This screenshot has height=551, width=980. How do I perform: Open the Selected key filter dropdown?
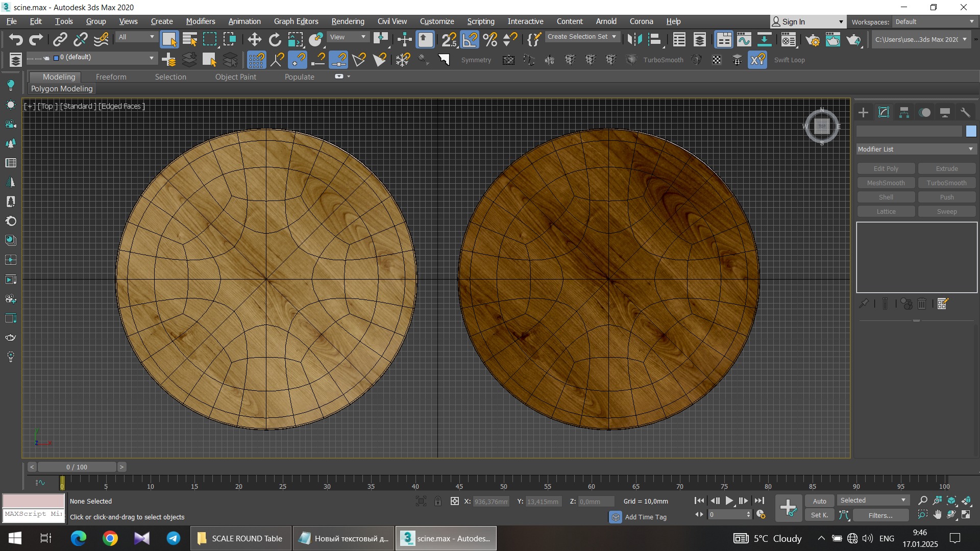pos(873,500)
